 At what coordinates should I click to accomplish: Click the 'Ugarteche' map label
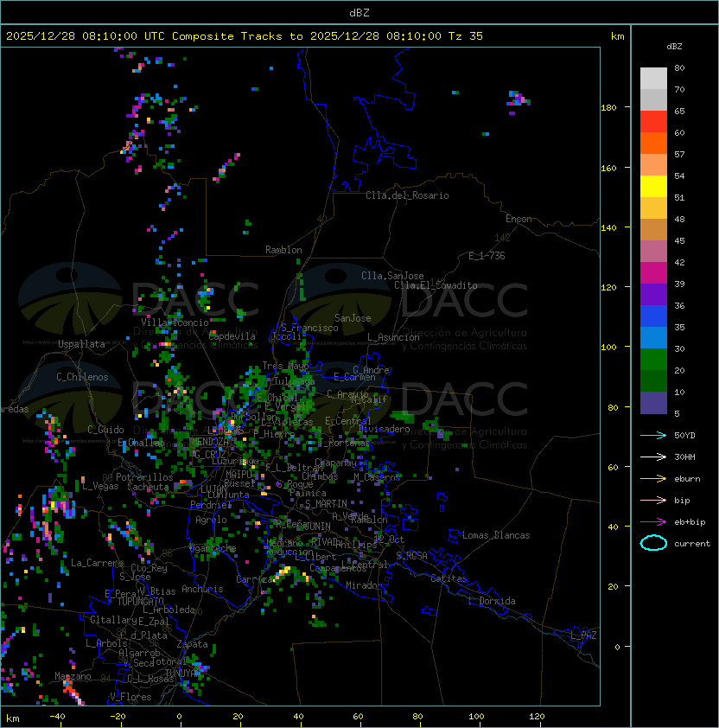(213, 548)
